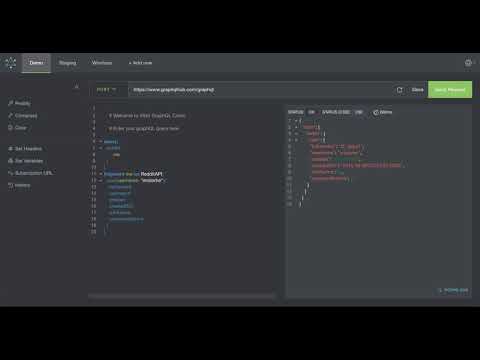Open Subscription URL setting
Image resolution: width=480 pixels, height=360 pixels.
pos(30,173)
